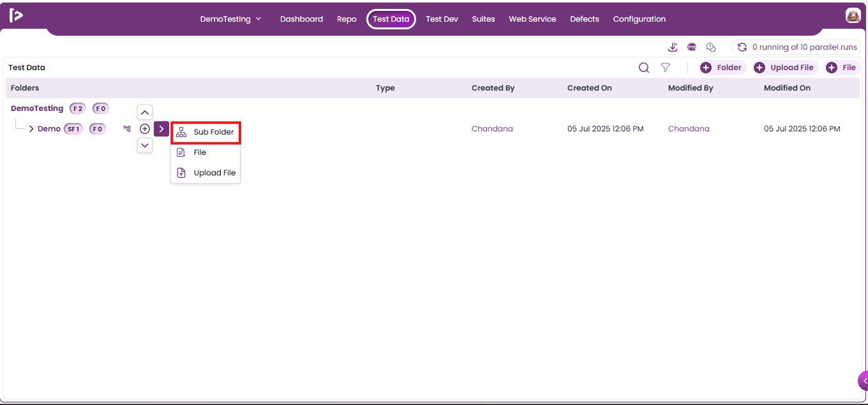This screenshot has width=868, height=405.
Task: Click the Sub Folder hierarchy icon
Action: pos(181,132)
